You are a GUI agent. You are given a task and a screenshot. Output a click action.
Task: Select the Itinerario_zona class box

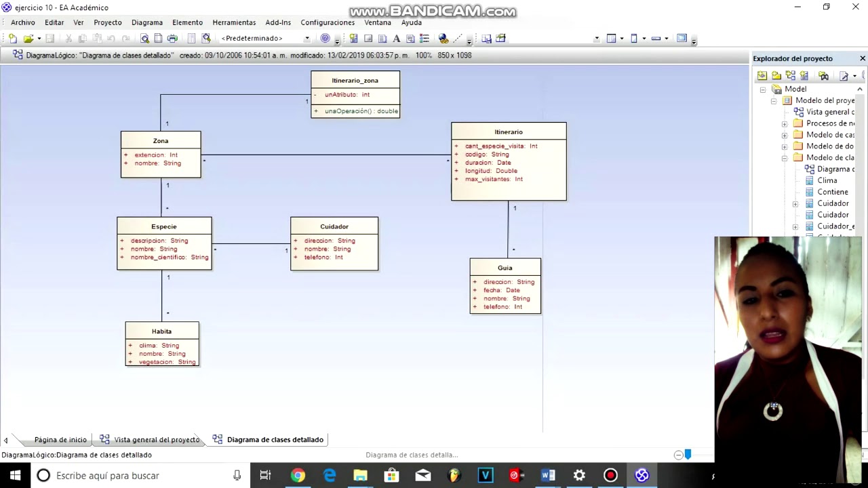(x=355, y=94)
